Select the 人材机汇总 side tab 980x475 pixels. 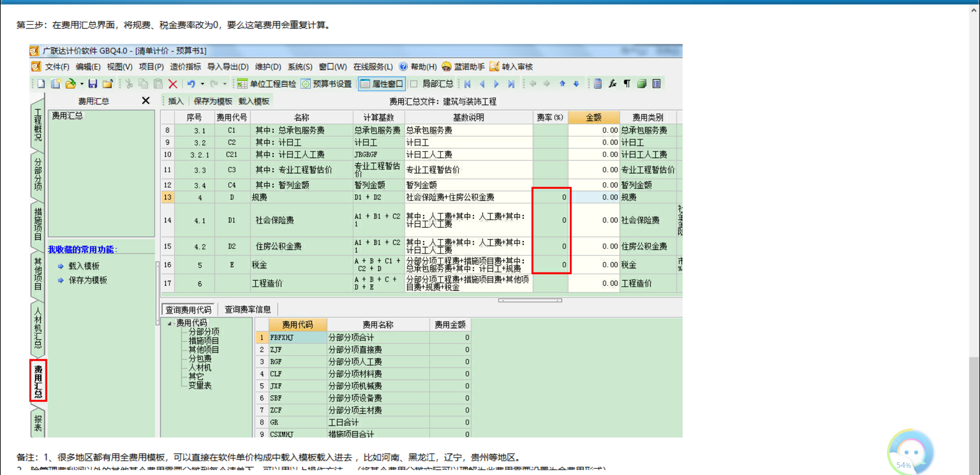click(x=38, y=328)
